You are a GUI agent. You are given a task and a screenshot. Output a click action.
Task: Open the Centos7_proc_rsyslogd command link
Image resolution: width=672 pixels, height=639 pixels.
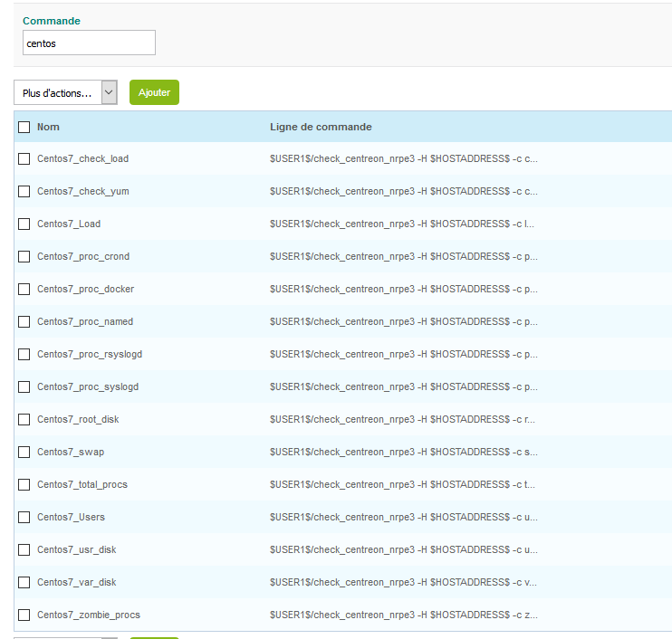click(90, 354)
